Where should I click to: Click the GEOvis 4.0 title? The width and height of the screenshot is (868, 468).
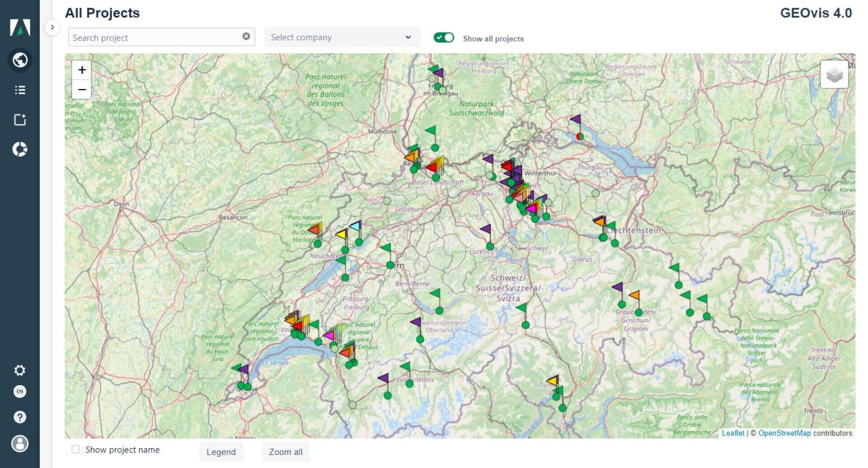(x=816, y=14)
